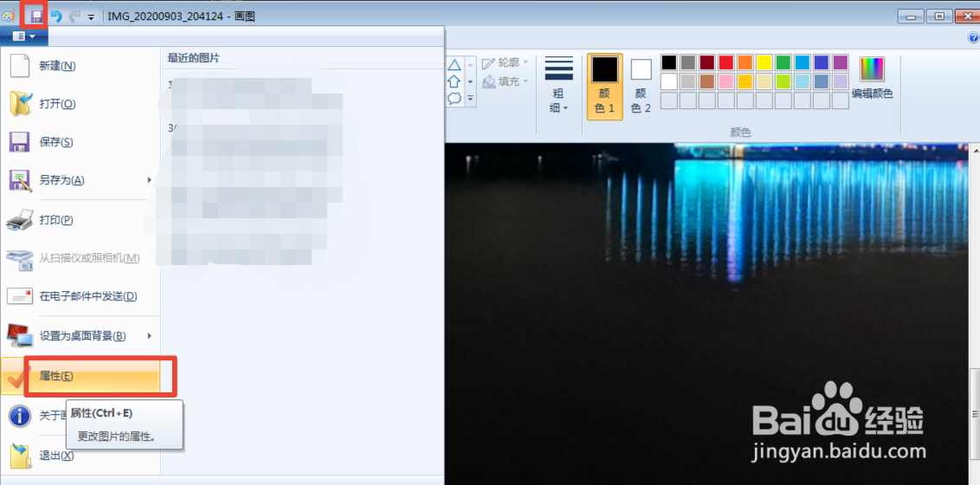
Task: Select 颜色 2 background color box
Action: [641, 87]
